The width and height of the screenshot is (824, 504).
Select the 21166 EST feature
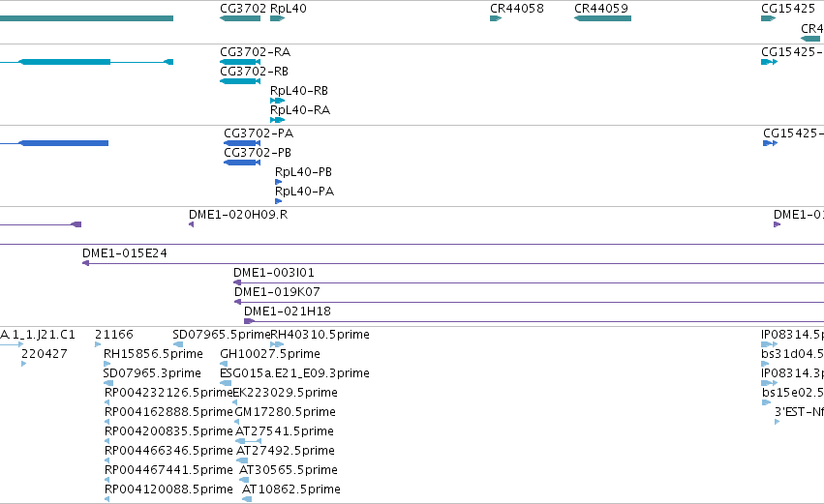point(98,345)
